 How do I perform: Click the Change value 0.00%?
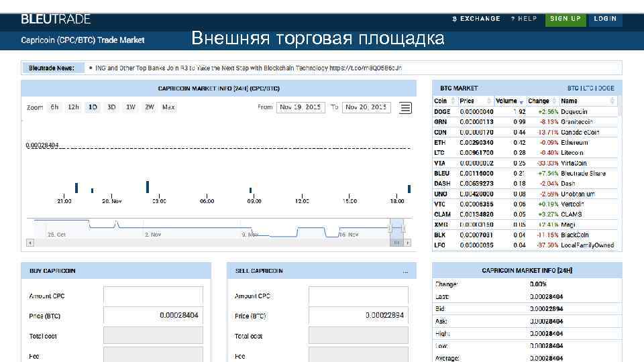538,284
